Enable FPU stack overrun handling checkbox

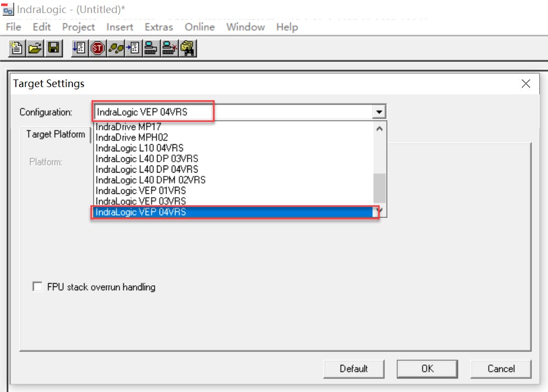(38, 286)
